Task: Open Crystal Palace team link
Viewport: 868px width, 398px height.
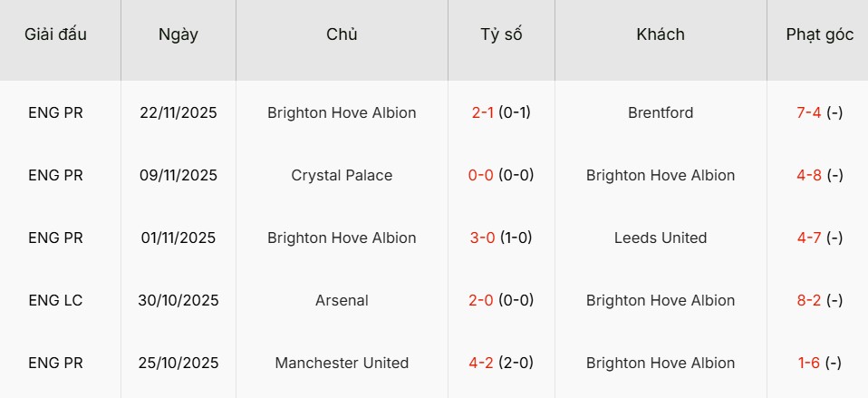Action: 342,176
